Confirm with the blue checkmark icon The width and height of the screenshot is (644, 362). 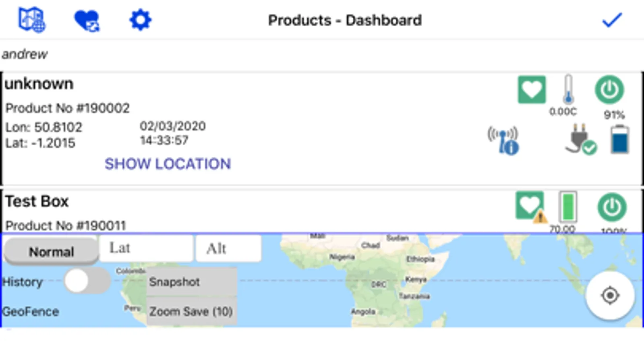[612, 20]
